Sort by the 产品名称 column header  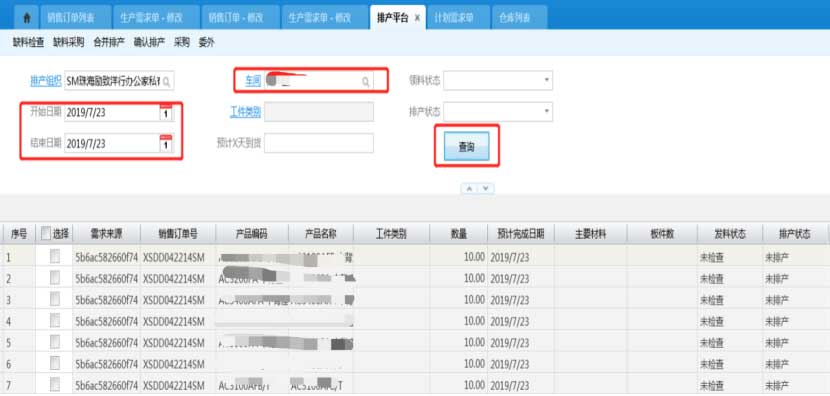[x=321, y=234]
